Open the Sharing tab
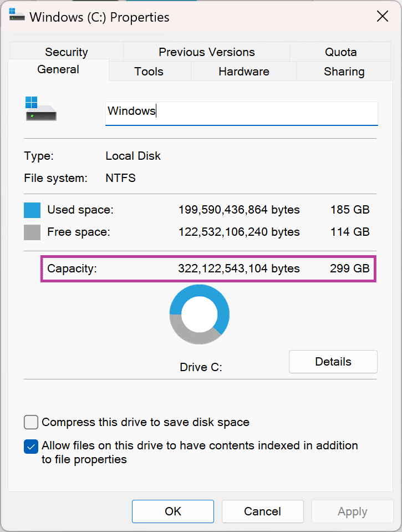Image resolution: width=402 pixels, height=532 pixels. click(x=344, y=71)
